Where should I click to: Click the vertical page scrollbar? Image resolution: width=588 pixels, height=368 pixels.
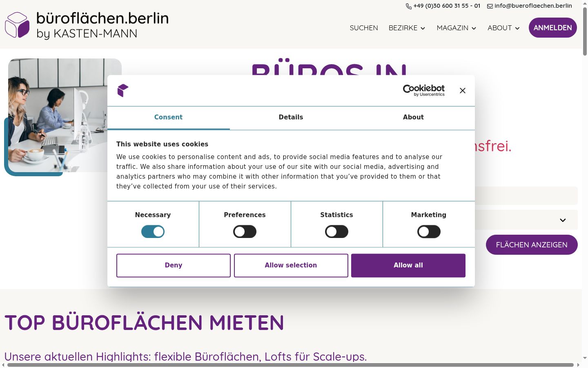(x=585, y=32)
